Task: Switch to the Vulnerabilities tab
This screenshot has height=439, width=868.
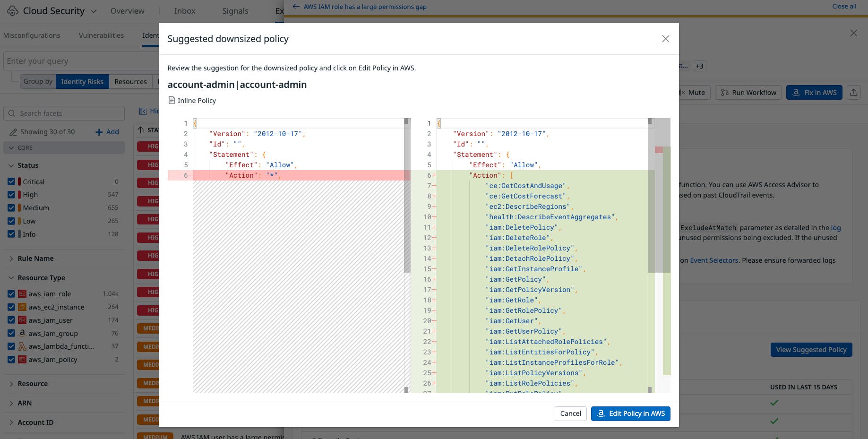Action: point(101,35)
